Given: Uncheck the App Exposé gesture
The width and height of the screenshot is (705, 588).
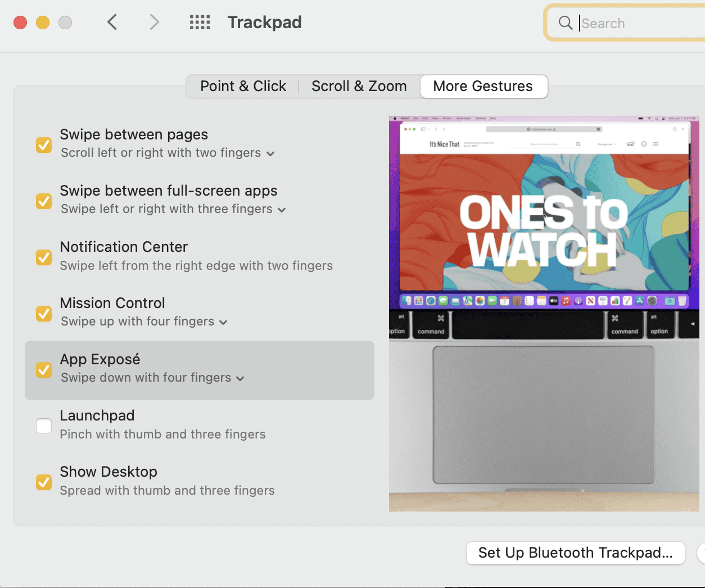Looking at the screenshot, I should click(x=44, y=369).
